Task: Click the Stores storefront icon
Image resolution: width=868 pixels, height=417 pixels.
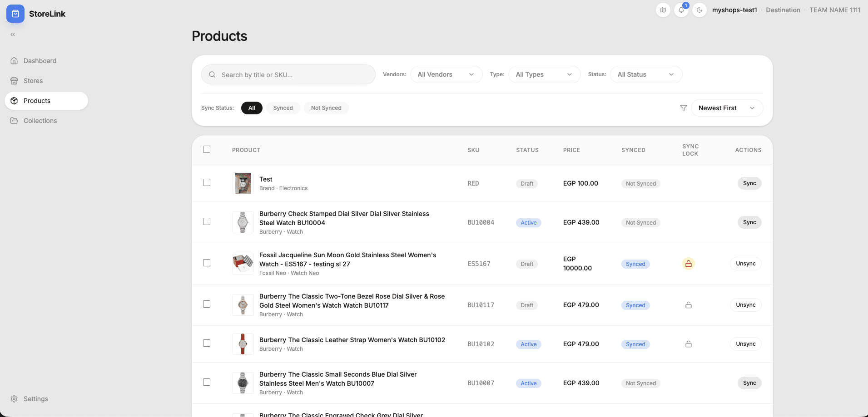Action: tap(14, 81)
